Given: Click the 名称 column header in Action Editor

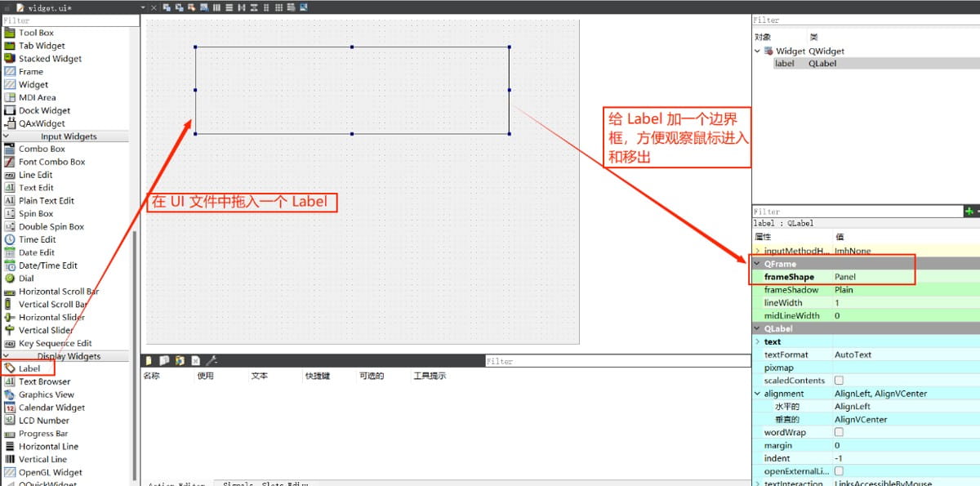Looking at the screenshot, I should point(151,376).
